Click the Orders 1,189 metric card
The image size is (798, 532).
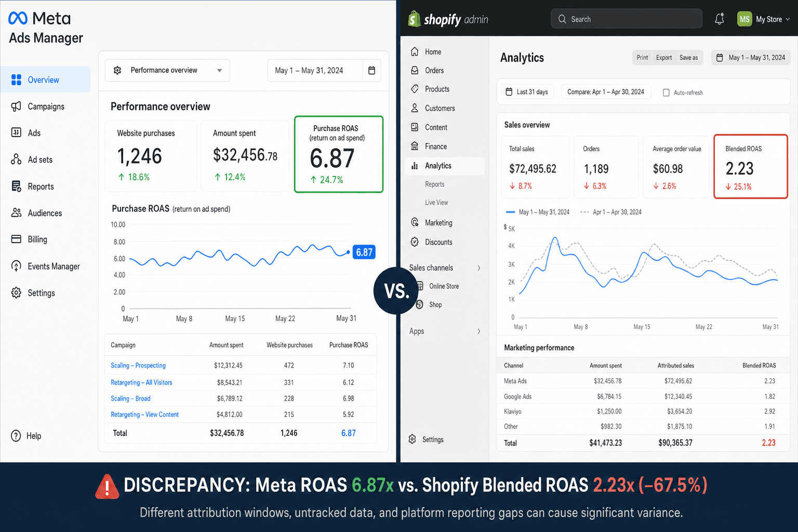pos(606,167)
